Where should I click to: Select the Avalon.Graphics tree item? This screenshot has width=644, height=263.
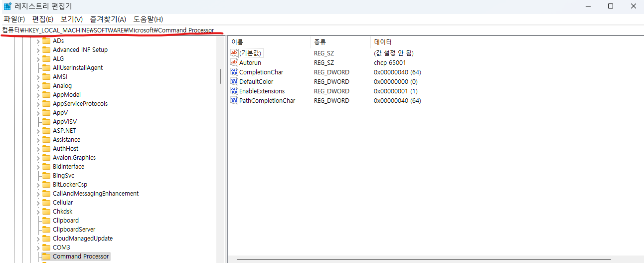pos(74,158)
